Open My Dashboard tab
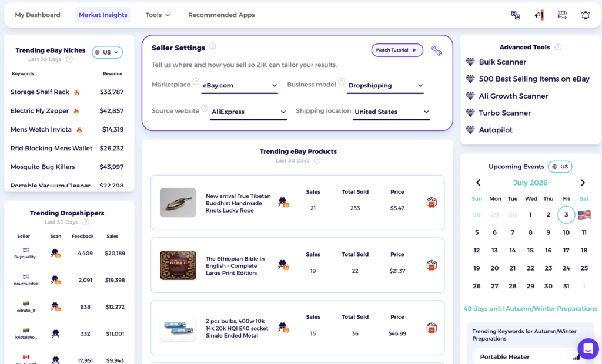The width and height of the screenshot is (602, 364). (x=38, y=15)
